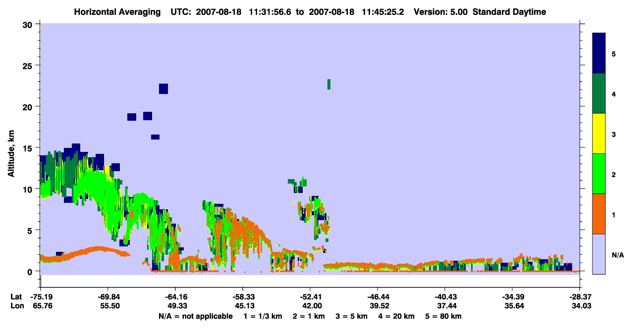
Task: Click the y-axis tick label 10
Action: (x=28, y=189)
